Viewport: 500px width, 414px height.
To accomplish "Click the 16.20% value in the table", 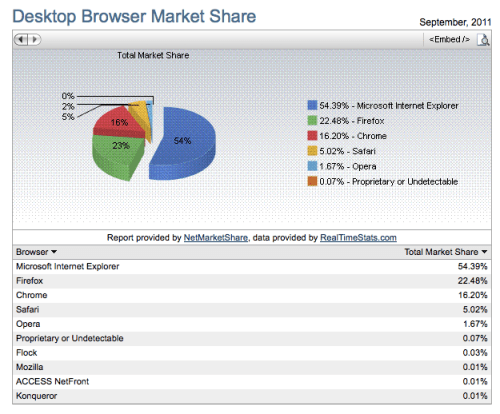I will pyautogui.click(x=473, y=295).
